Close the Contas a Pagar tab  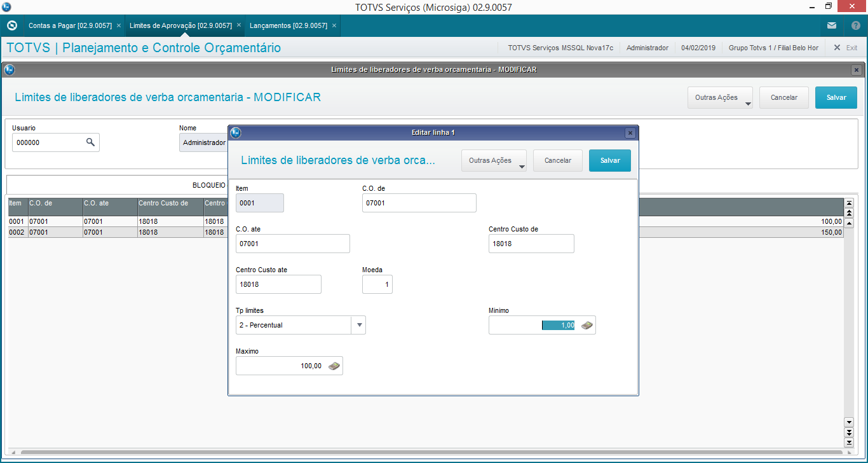[119, 25]
